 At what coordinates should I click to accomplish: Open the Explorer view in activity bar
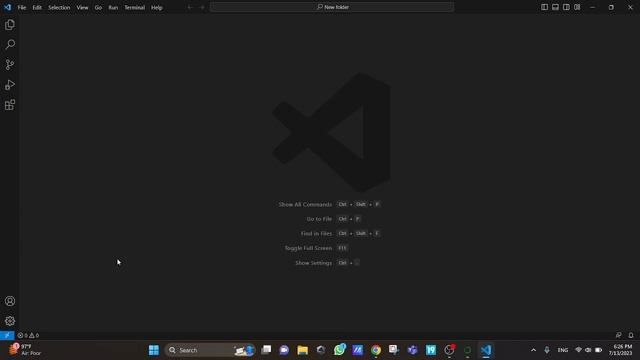(10, 25)
